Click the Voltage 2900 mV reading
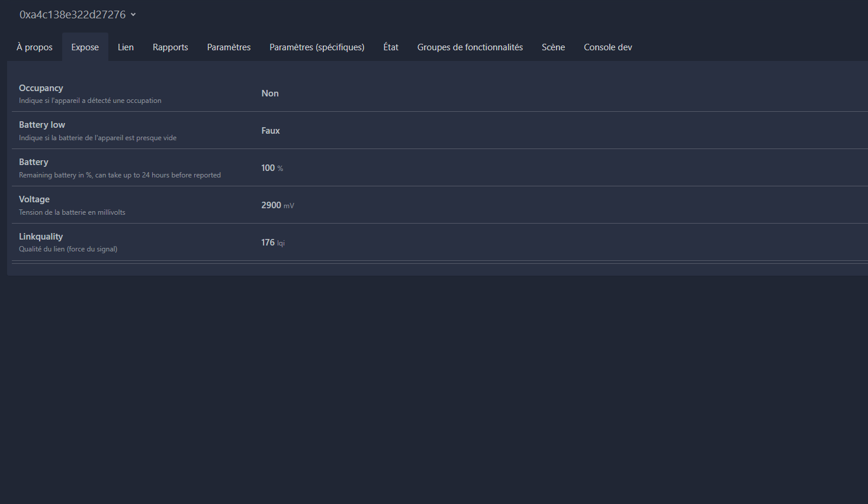 click(278, 205)
